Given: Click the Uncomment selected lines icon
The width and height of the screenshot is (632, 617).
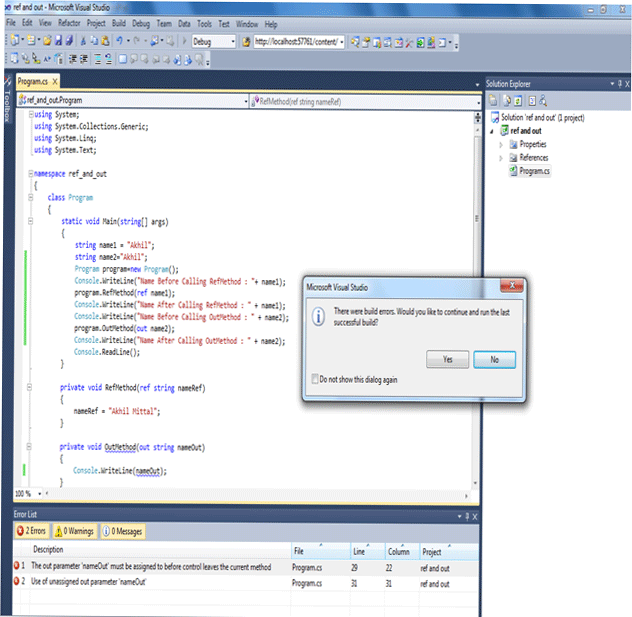Looking at the screenshot, I should point(109,59).
